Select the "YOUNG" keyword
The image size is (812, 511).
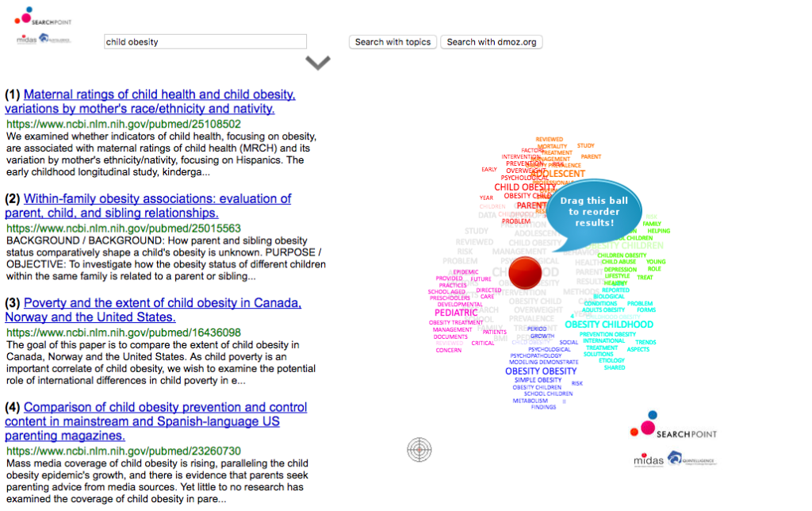(x=656, y=262)
